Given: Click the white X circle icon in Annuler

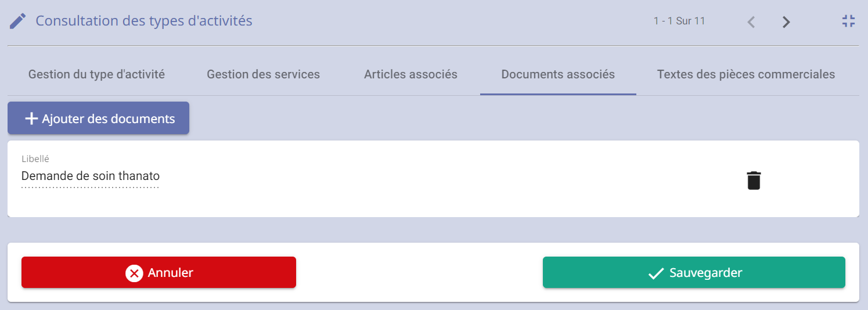Looking at the screenshot, I should coord(134,273).
